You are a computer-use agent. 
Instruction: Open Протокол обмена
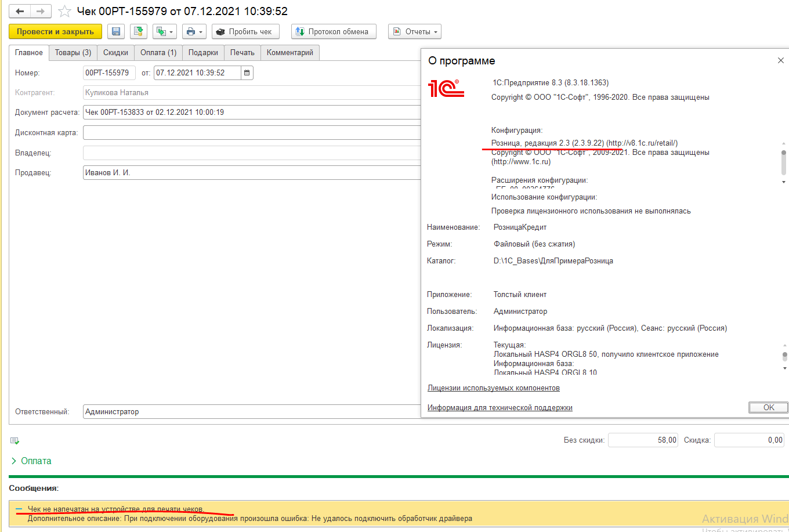[334, 31]
